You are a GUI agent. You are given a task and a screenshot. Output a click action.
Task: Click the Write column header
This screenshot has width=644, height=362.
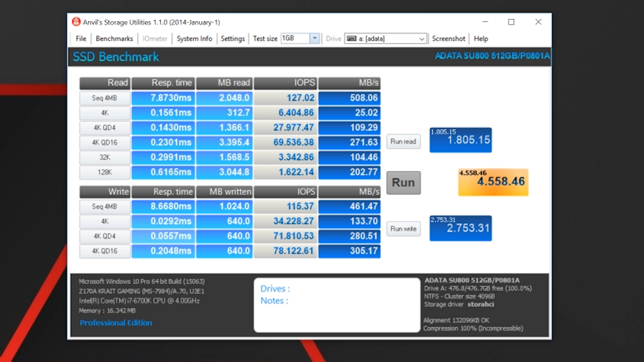pos(105,192)
